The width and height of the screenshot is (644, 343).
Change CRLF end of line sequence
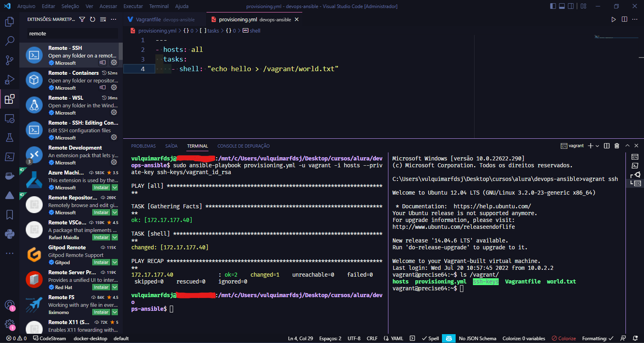point(372,339)
